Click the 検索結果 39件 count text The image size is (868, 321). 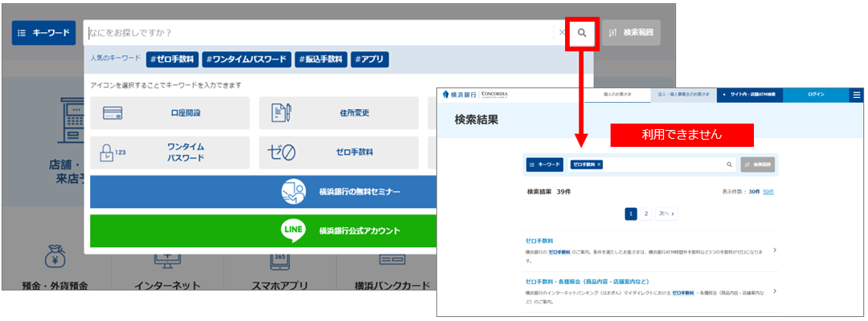(549, 193)
